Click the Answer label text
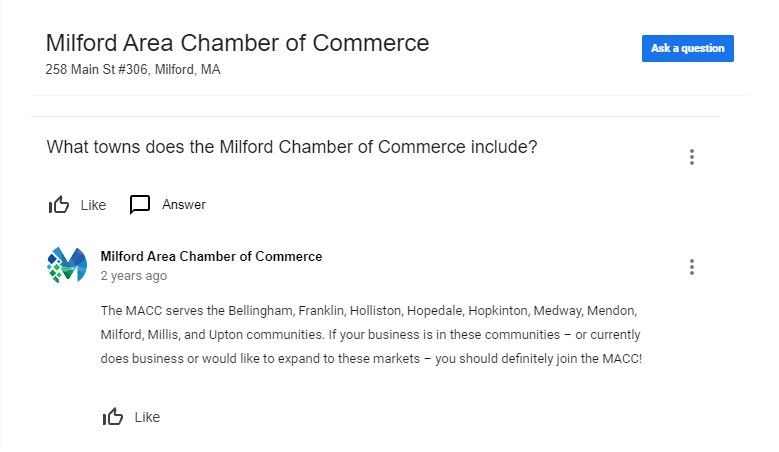 184,205
